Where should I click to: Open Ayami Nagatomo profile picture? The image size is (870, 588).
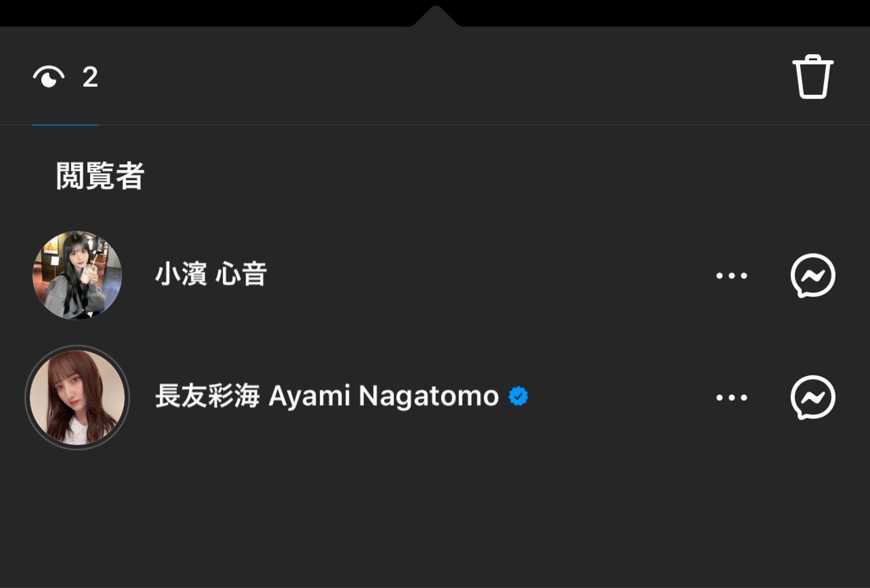pyautogui.click(x=77, y=397)
